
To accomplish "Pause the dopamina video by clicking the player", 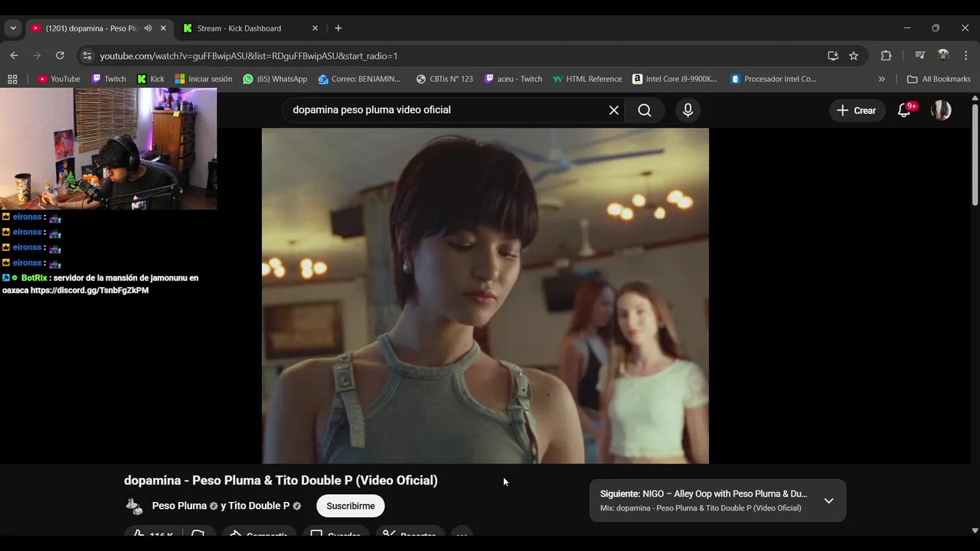I will tap(485, 295).
